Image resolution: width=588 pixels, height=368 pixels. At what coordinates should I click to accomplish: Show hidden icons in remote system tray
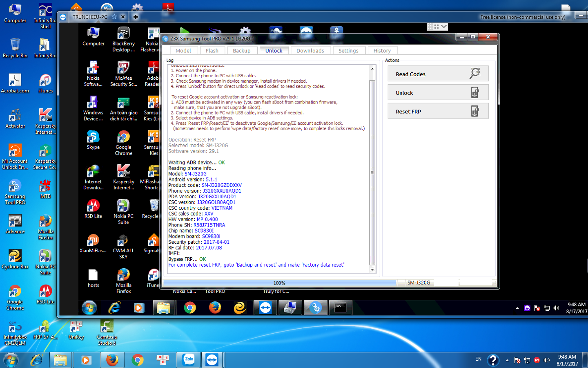click(517, 308)
